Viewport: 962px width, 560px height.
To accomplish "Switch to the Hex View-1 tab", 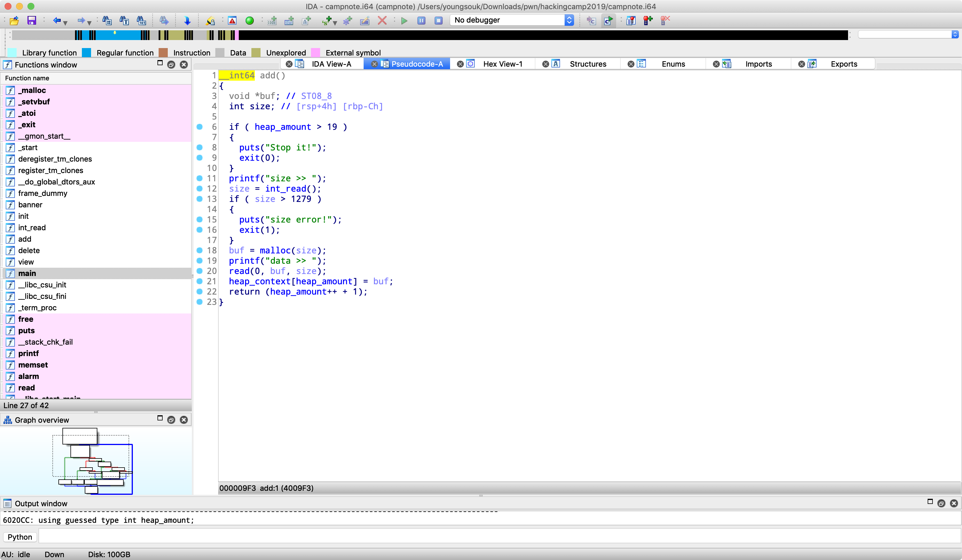I will (502, 64).
